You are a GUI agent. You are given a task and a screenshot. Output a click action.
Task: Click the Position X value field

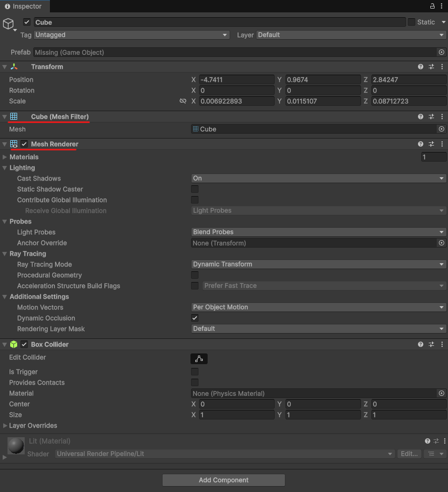[237, 79]
